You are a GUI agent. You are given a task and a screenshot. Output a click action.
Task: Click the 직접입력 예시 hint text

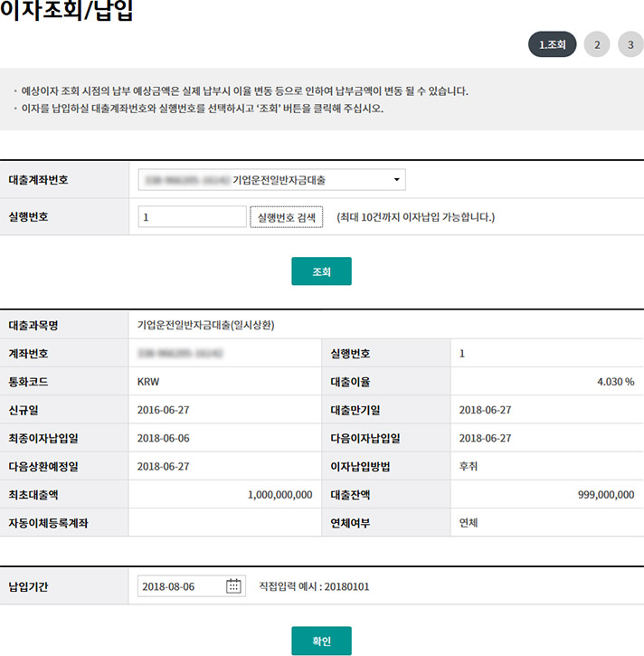pyautogui.click(x=314, y=586)
